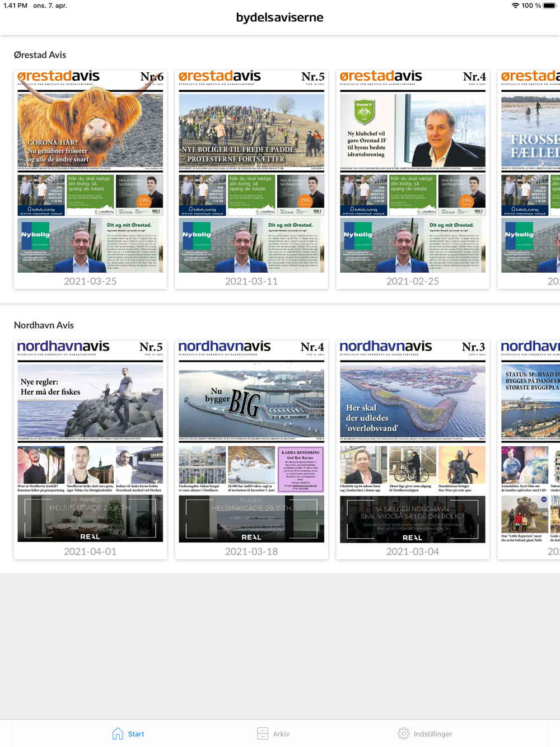
Task: Tap the Start home icon
Action: (118, 733)
